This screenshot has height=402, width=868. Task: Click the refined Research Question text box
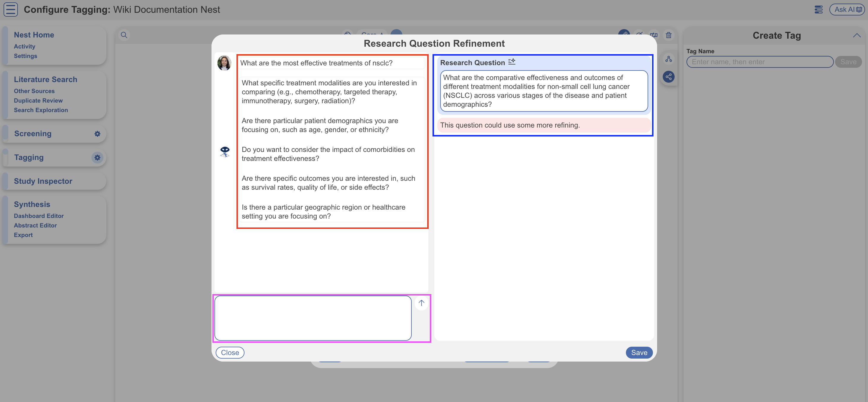544,91
